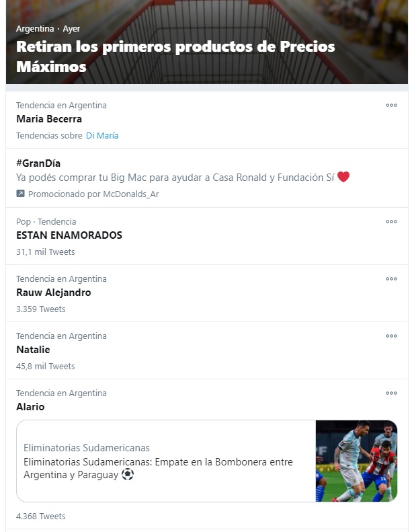
Task: Open the ESTAN ENAMORADOS trend
Action: [x=69, y=235]
